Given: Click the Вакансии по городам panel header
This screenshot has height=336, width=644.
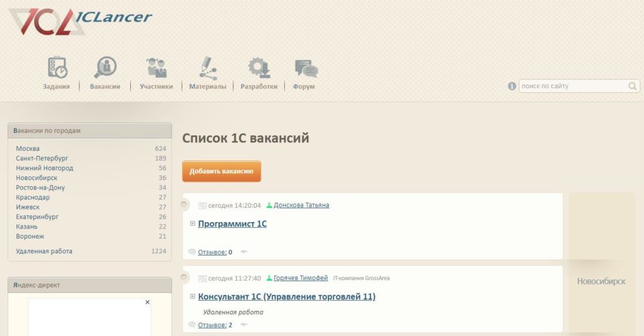Looking at the screenshot, I should click(89, 131).
